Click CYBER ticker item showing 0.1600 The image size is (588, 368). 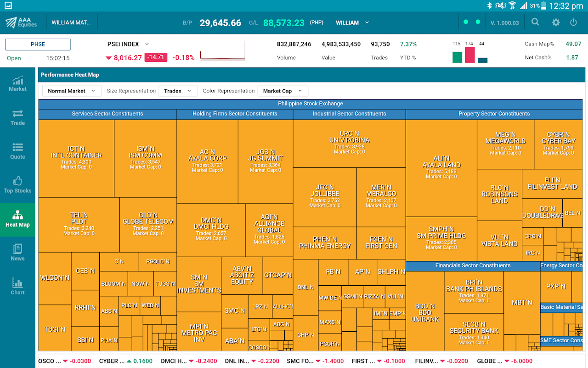point(126,361)
